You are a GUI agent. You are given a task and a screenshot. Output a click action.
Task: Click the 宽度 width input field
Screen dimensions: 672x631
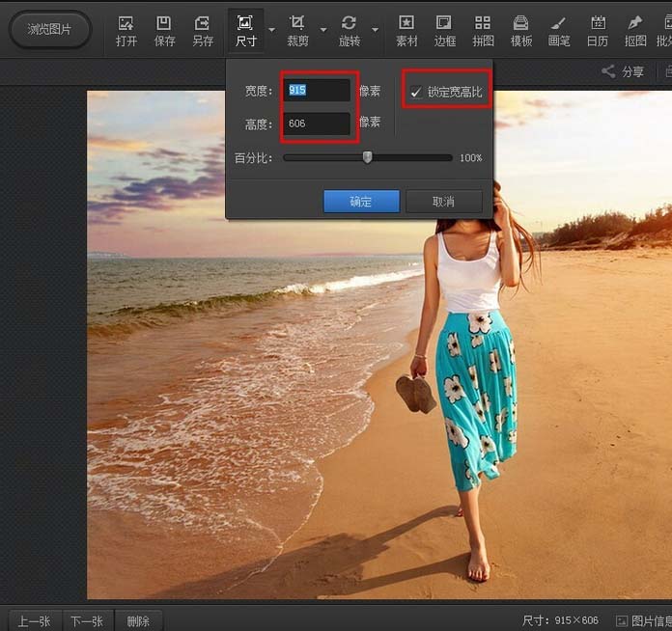(x=318, y=90)
